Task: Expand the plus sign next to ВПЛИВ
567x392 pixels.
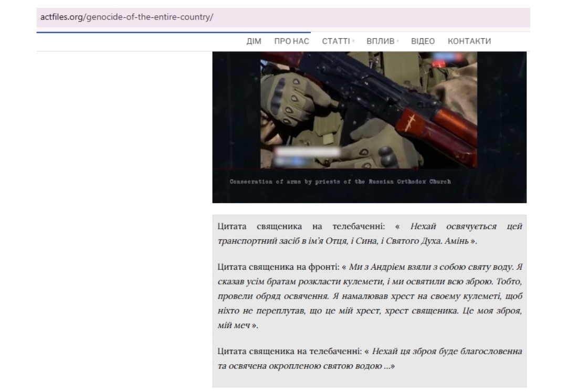Action: pyautogui.click(x=397, y=41)
